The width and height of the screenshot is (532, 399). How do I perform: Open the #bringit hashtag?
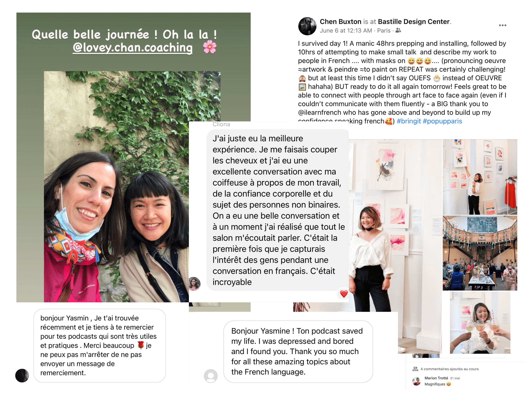[409, 121]
